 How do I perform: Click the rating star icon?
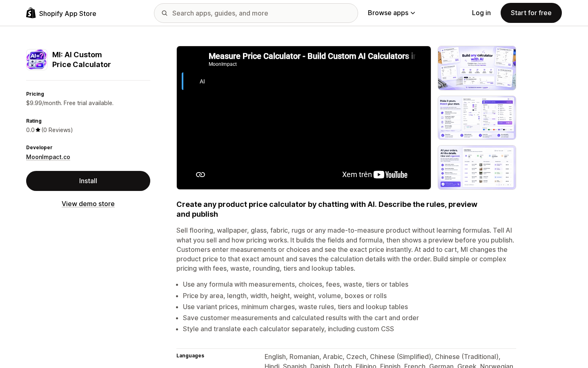click(x=38, y=130)
